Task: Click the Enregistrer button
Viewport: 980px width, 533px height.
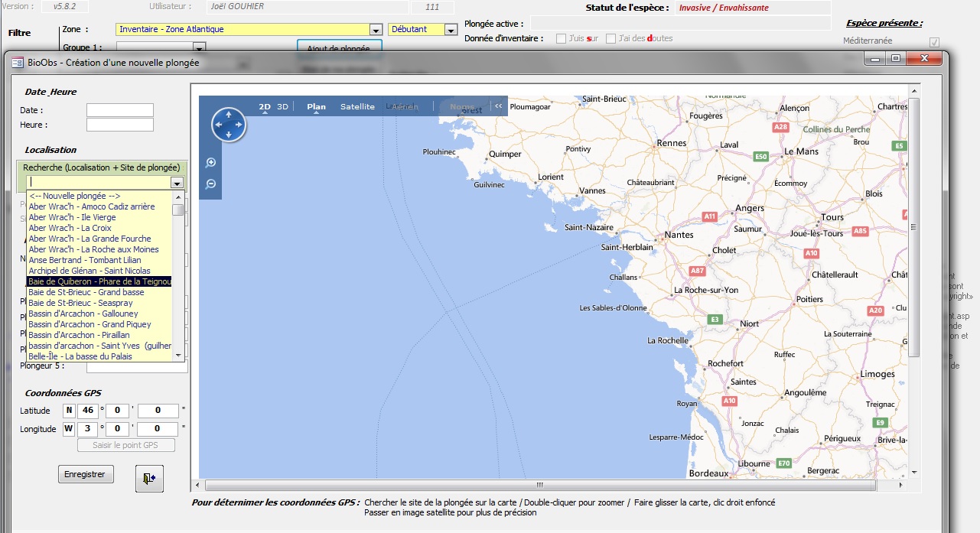Action: click(86, 474)
